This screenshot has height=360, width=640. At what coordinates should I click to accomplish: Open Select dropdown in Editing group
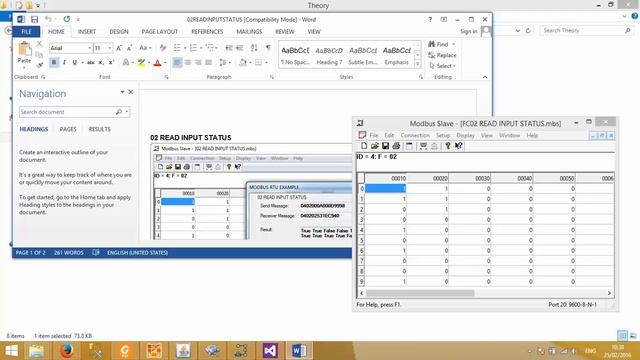coord(443,66)
